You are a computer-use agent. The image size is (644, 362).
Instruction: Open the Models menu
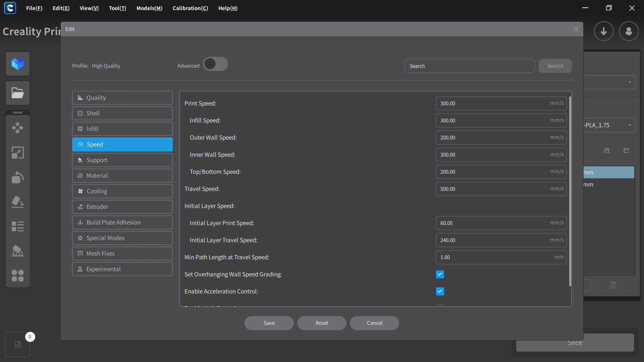[x=149, y=8]
